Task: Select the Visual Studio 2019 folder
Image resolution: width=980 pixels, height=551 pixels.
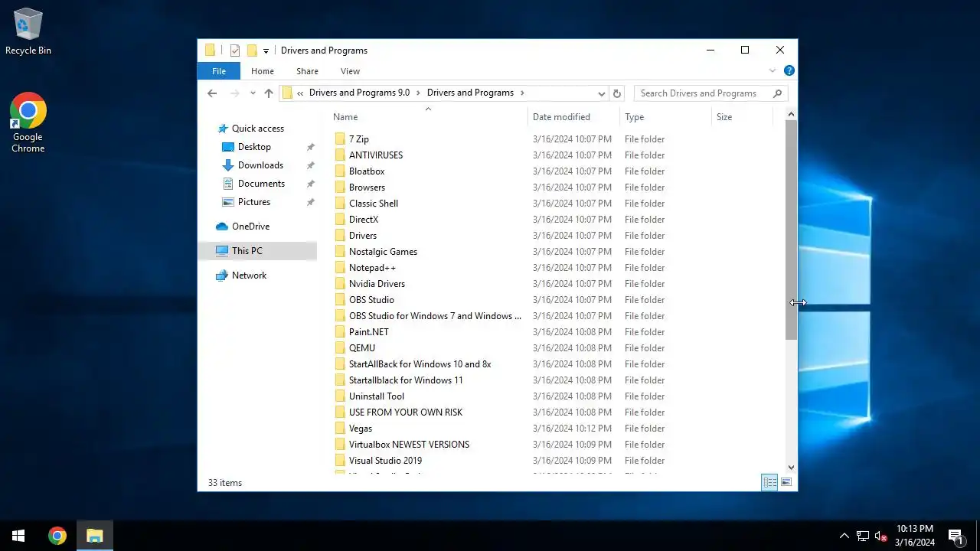Action: tap(385, 461)
